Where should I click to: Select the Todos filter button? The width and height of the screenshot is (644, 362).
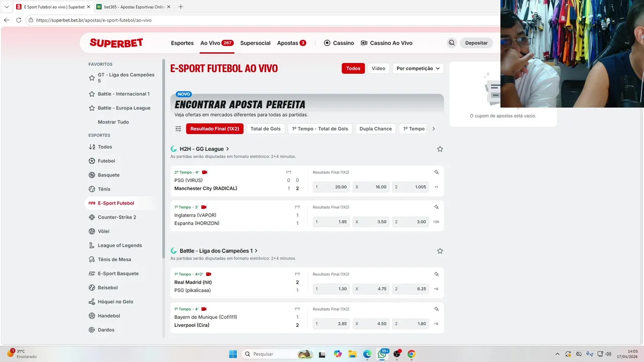tap(353, 68)
